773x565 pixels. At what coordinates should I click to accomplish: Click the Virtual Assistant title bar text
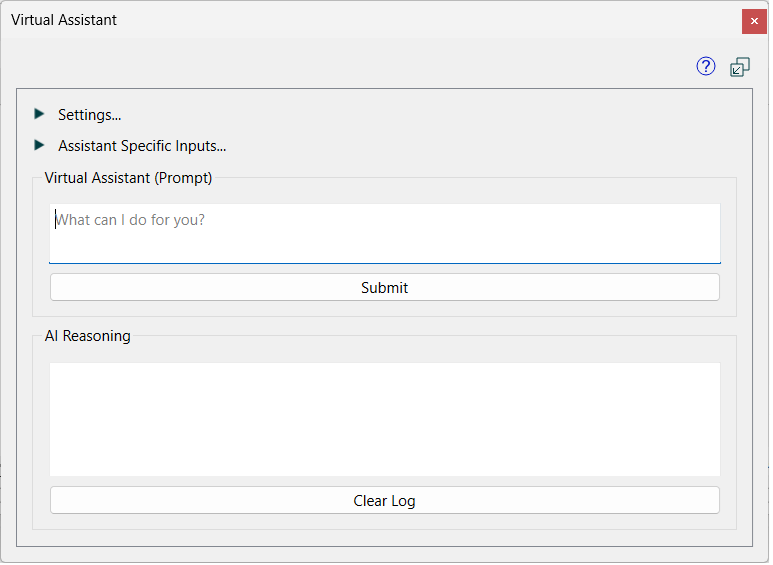(64, 20)
